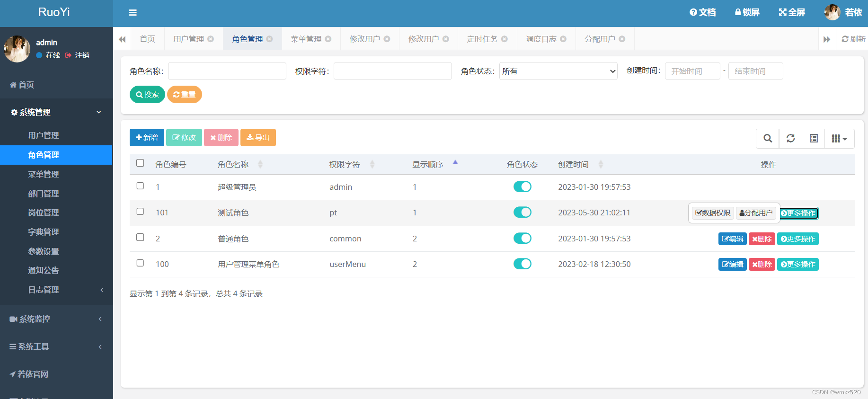Close the 分配用户 tab via x icon
This screenshot has height=399, width=868.
coord(622,39)
